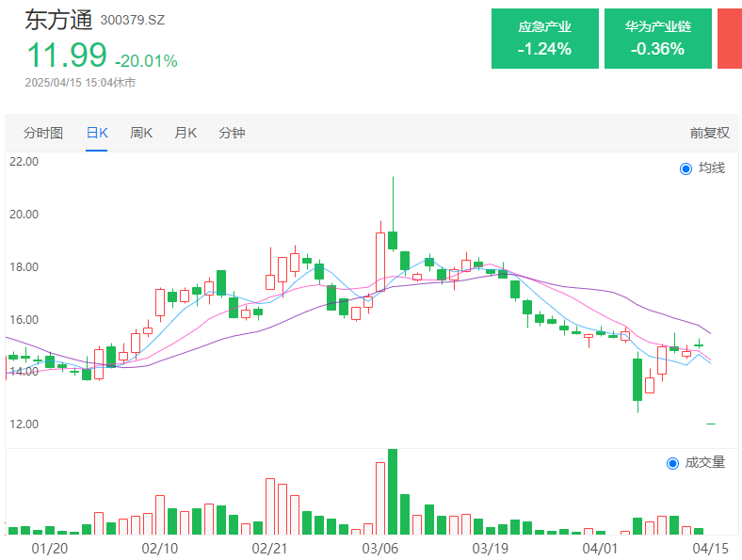
Task: Click the stock code 300379.SZ
Action: 133,20
